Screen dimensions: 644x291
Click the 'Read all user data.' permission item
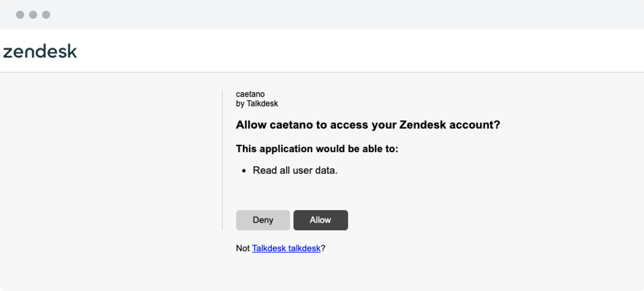click(x=295, y=170)
